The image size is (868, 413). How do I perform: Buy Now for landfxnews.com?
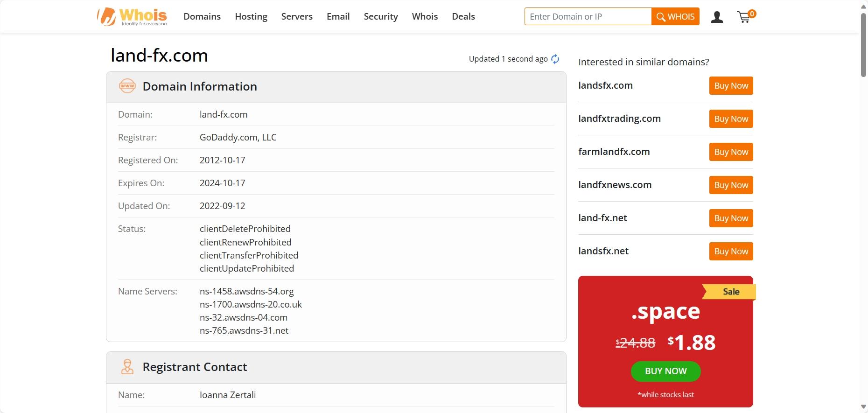[731, 185]
